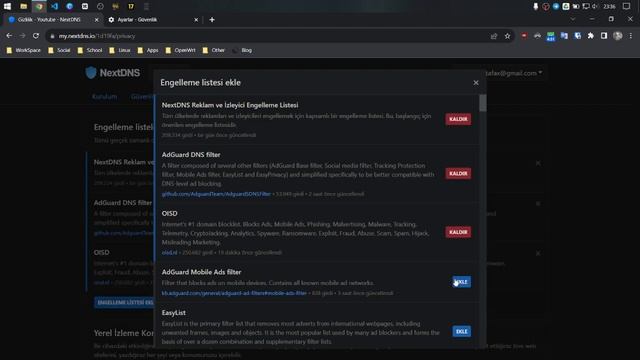This screenshot has width=640, height=360.
Task: Switch to the Ayarlar - Güvenlik tab
Action: [x=152, y=20]
